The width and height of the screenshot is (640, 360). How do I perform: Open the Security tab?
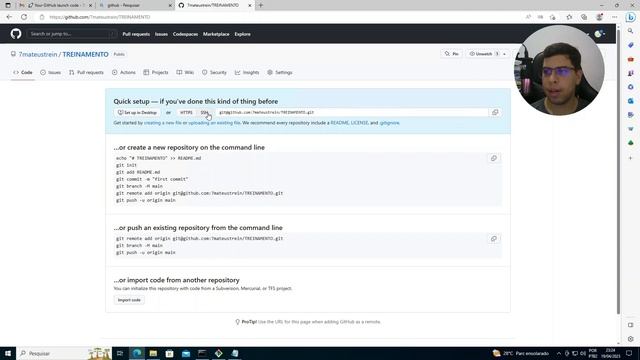coord(214,73)
